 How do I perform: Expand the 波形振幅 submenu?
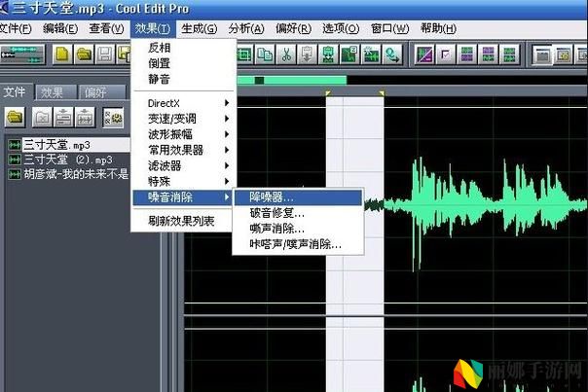click(x=184, y=134)
